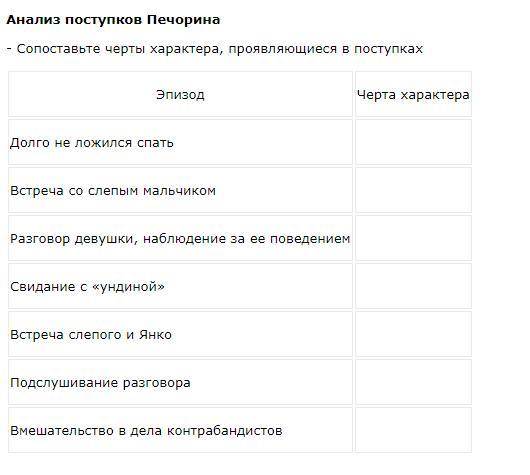This screenshot has width=530, height=475.
Task: Click the trait cell beside 'Встреча со слепым мальчиком'
Action: click(x=413, y=190)
